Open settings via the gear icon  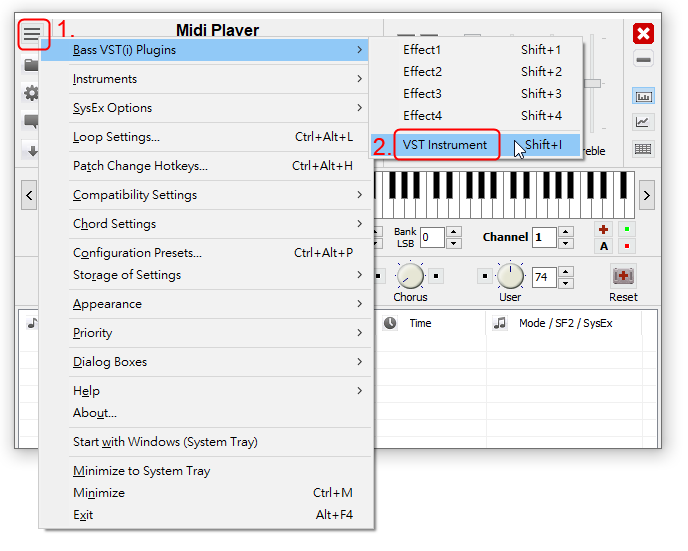pyautogui.click(x=31, y=93)
